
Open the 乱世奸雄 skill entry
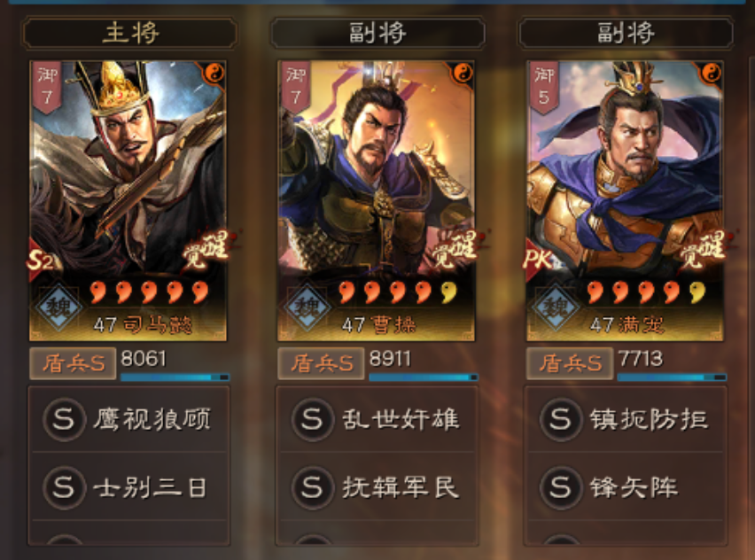coord(377,419)
